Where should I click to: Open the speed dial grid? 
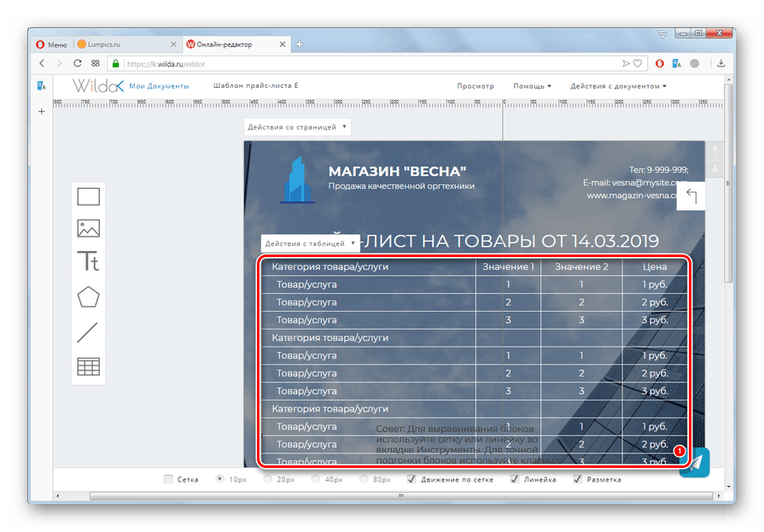coord(96,63)
